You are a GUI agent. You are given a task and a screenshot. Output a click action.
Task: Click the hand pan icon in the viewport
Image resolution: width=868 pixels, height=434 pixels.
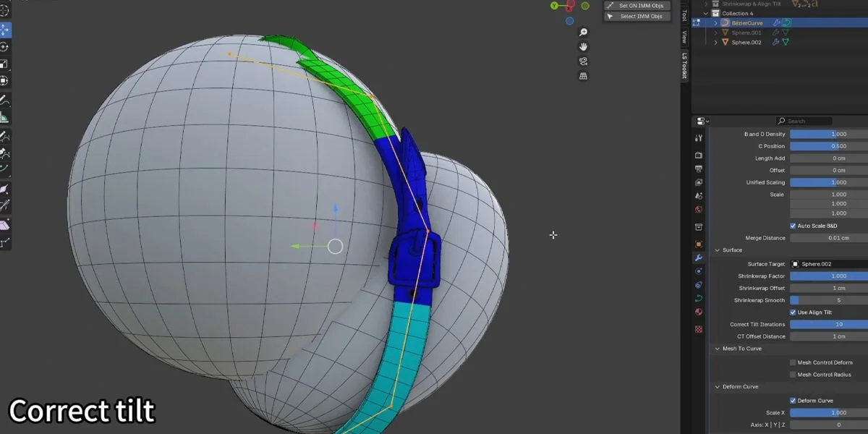[583, 46]
